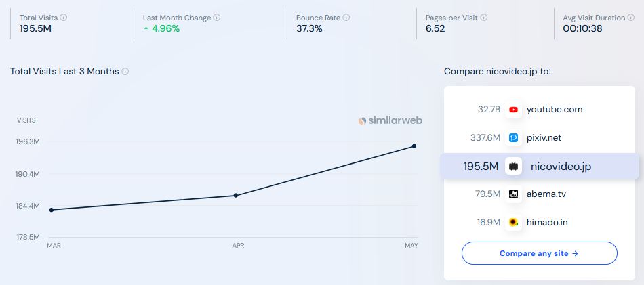Click the nicovideo.jp favicon icon

pyautogui.click(x=514, y=167)
